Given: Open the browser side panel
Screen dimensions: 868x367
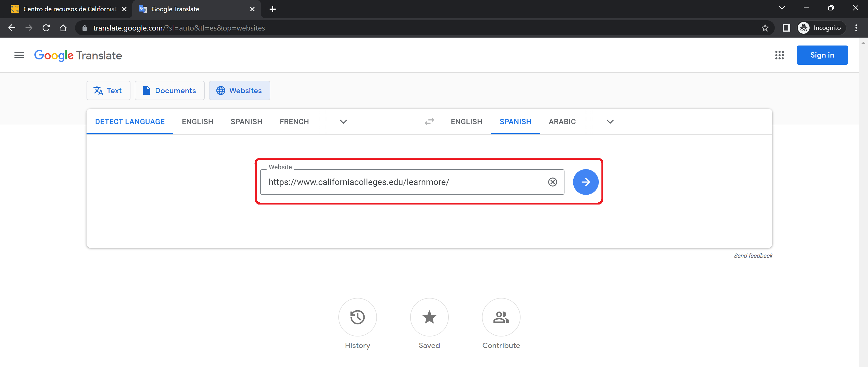Looking at the screenshot, I should [x=786, y=28].
